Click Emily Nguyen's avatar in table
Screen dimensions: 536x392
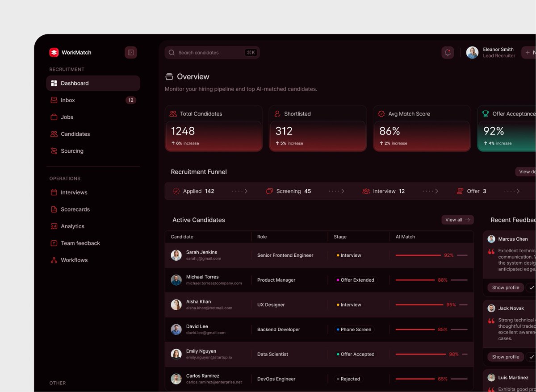click(176, 354)
